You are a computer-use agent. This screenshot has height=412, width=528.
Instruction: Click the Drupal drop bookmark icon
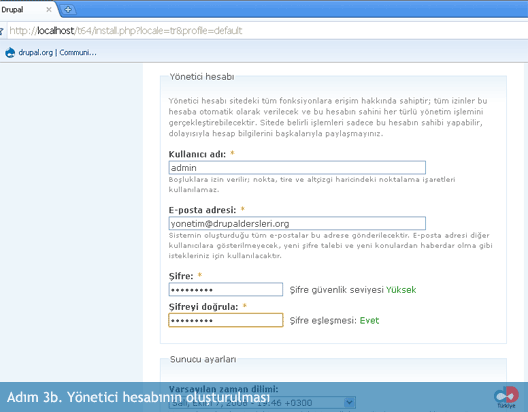10,53
